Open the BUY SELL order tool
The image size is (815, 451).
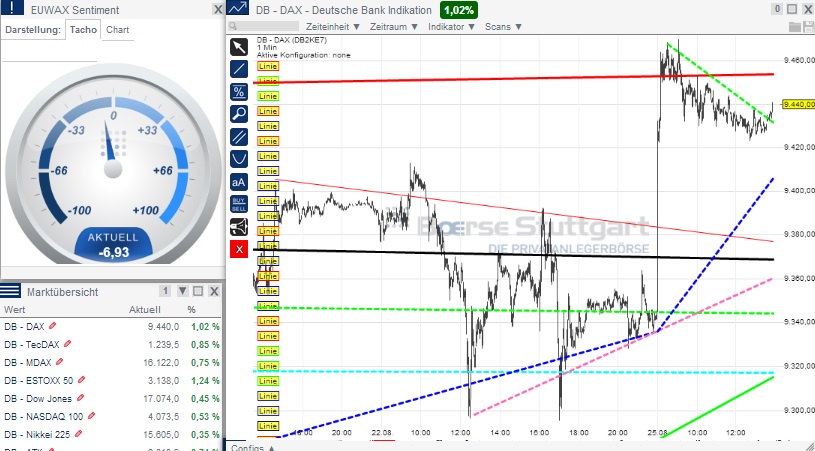pyautogui.click(x=239, y=204)
